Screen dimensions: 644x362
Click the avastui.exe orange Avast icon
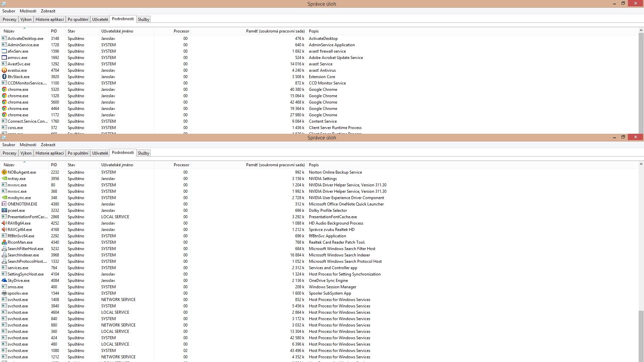tap(4, 70)
